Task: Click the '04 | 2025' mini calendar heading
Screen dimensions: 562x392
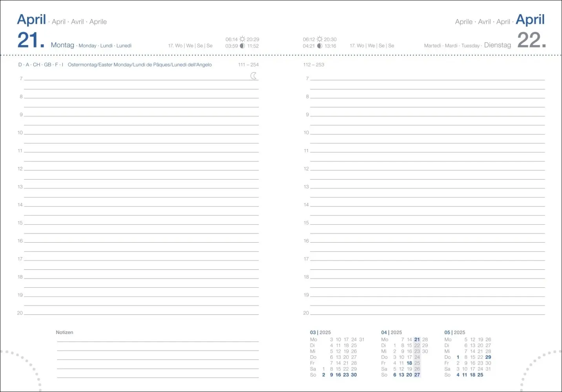Action: coord(391,332)
